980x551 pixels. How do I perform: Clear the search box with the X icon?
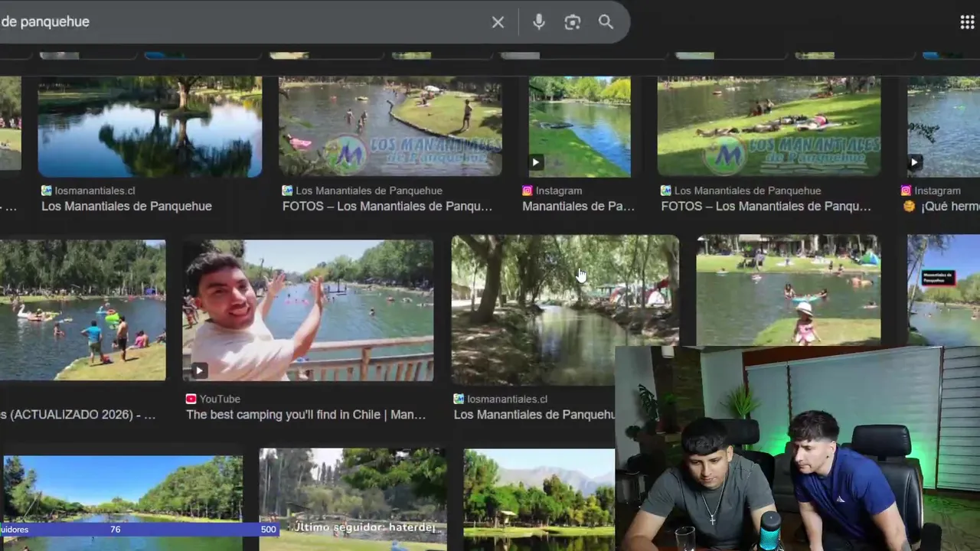pyautogui.click(x=498, y=22)
